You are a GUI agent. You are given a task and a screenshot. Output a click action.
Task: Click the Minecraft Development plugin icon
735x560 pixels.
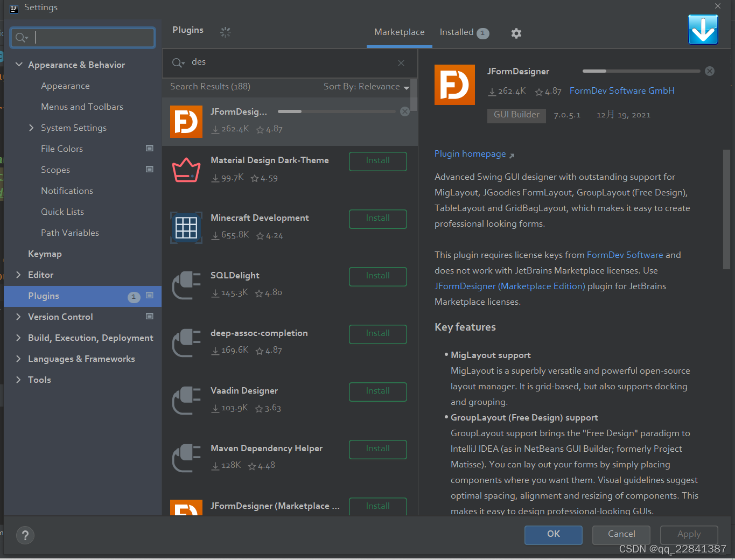(x=186, y=227)
